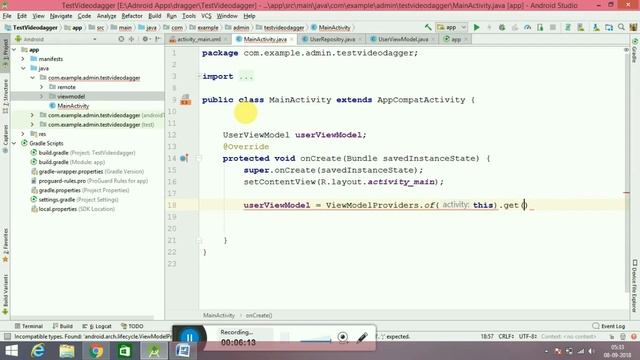Open the Terminal tool window
Image resolution: width=640 pixels, height=360 pixels.
coord(29,326)
